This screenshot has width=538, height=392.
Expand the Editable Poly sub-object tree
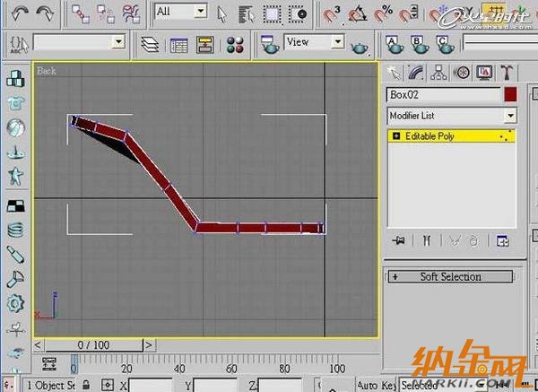pyautogui.click(x=396, y=136)
